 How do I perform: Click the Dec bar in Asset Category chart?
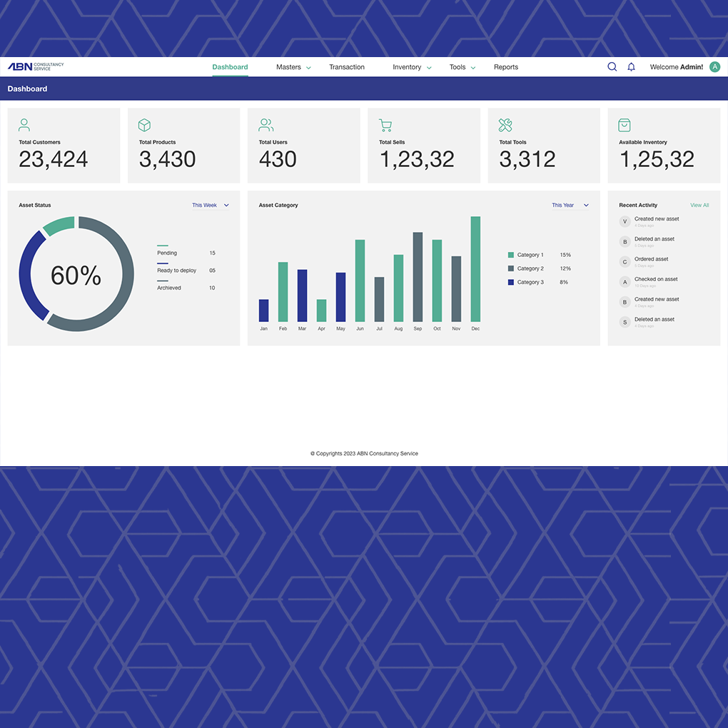click(x=475, y=269)
